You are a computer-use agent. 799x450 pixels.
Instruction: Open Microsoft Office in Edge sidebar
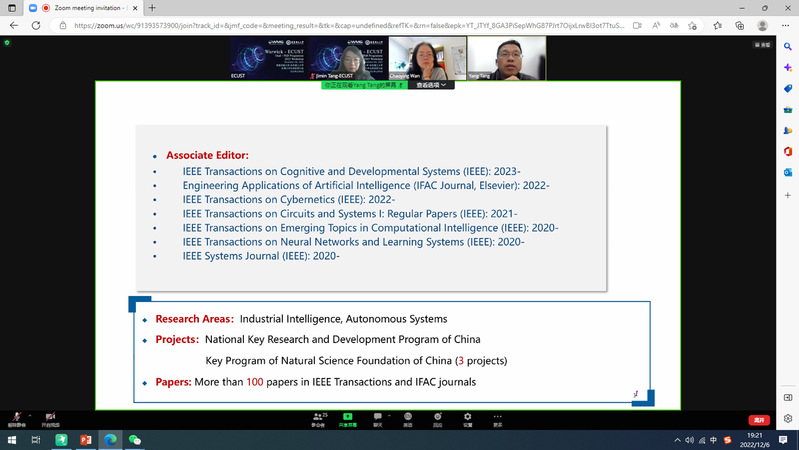point(788,151)
